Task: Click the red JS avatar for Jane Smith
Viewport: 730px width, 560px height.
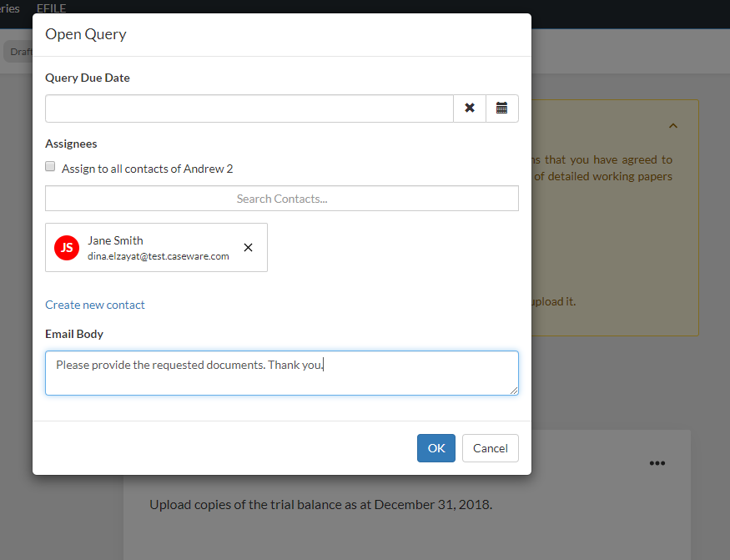Action: click(66, 247)
